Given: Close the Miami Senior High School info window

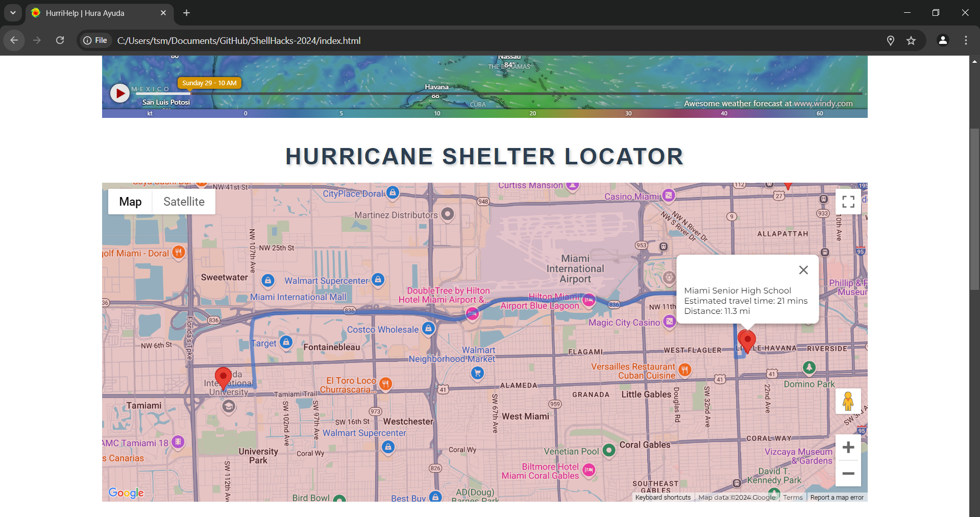Looking at the screenshot, I should (803, 270).
